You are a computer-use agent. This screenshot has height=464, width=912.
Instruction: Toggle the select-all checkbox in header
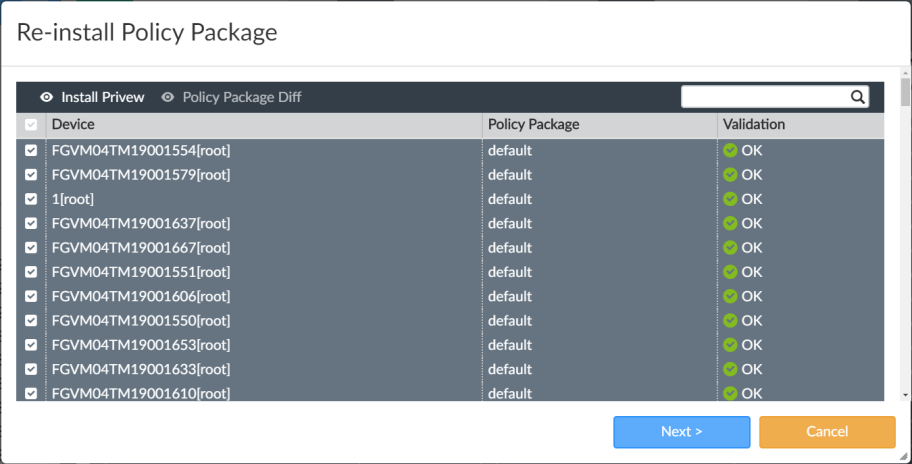[31, 124]
